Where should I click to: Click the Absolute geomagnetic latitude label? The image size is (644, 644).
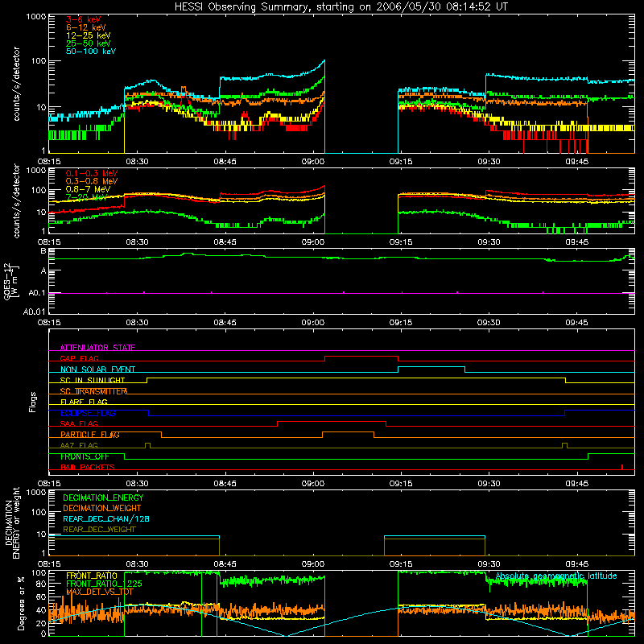pyautogui.click(x=556, y=576)
